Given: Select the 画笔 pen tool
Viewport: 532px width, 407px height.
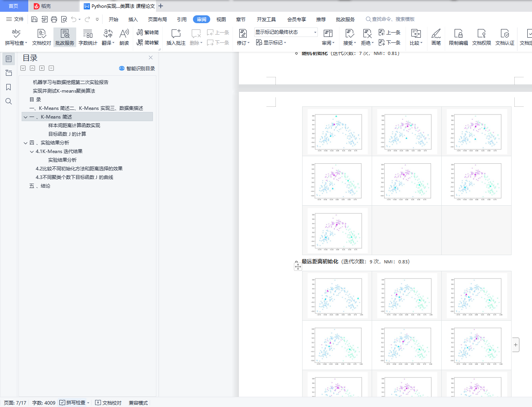Looking at the screenshot, I should (436, 37).
